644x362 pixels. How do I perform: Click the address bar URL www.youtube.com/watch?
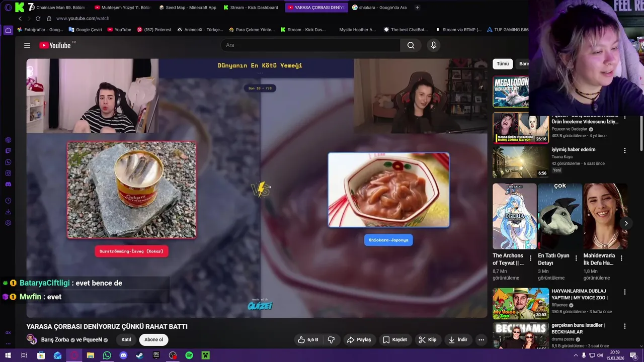click(x=83, y=19)
